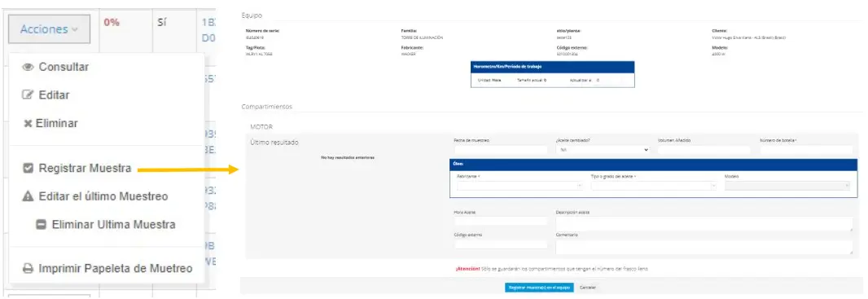Click the Cancelar button

587,288
